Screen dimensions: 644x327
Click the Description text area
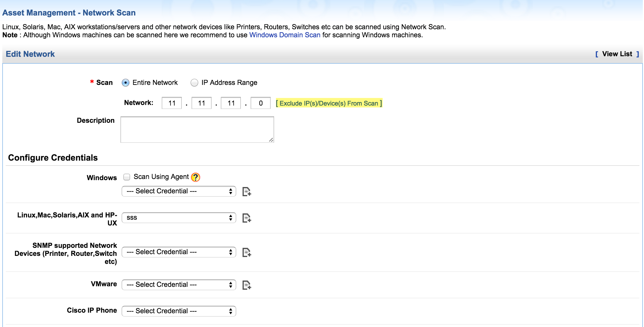pos(197,130)
